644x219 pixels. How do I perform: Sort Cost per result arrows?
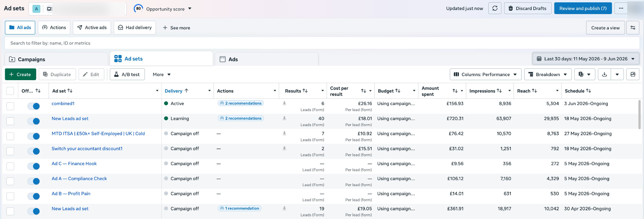[x=363, y=91]
